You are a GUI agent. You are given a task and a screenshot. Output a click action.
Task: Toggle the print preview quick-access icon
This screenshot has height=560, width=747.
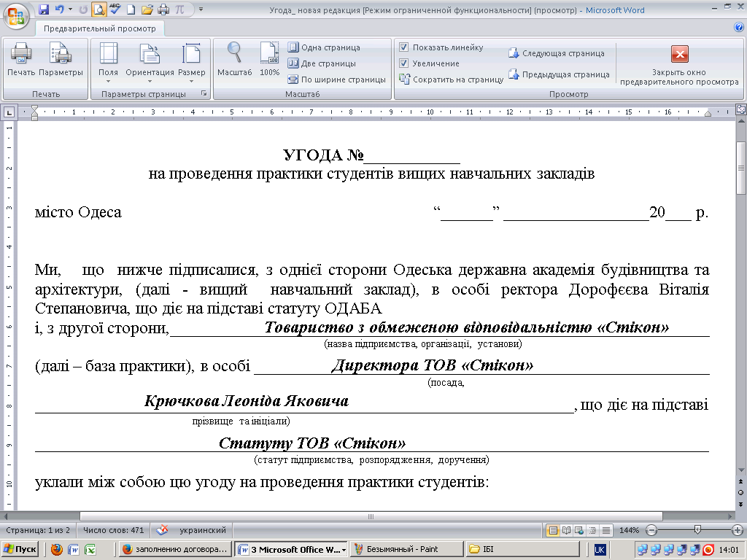(99, 9)
